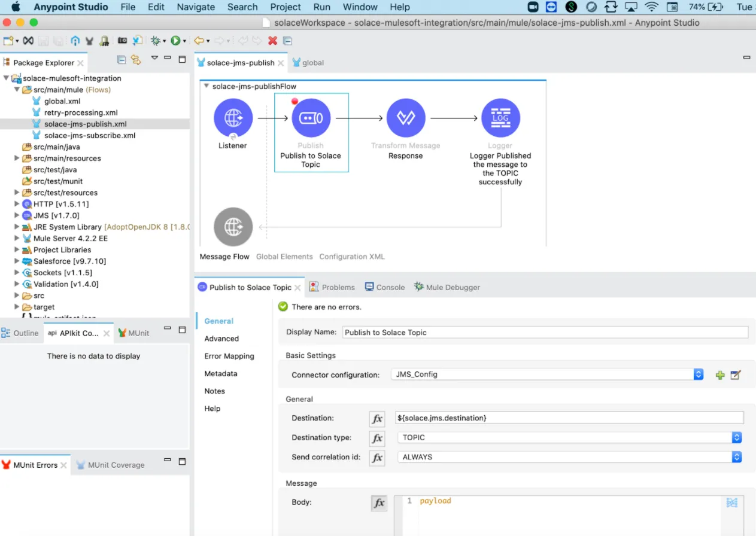Click the Destination text field
The image size is (756, 536).
[x=569, y=418]
